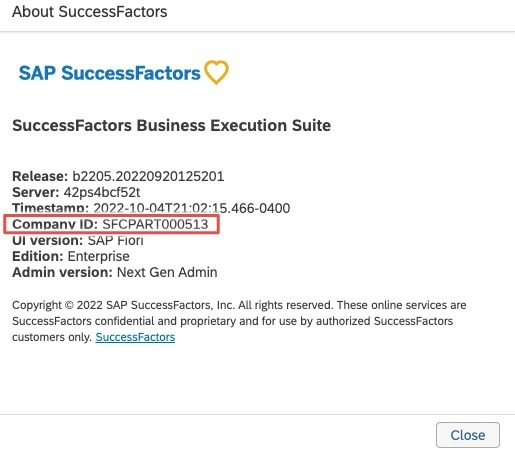The width and height of the screenshot is (515, 451).
Task: Click the SuccessFactors Business Execution Suite heading
Action: 172,126
